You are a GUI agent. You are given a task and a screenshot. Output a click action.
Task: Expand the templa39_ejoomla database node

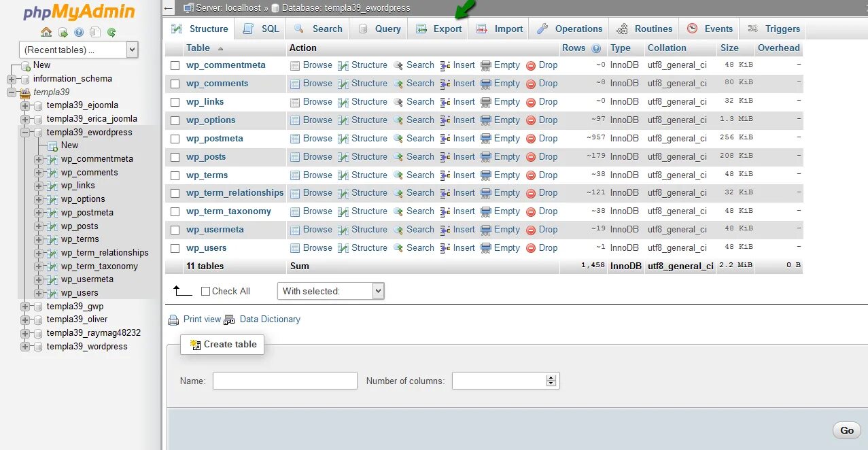25,105
